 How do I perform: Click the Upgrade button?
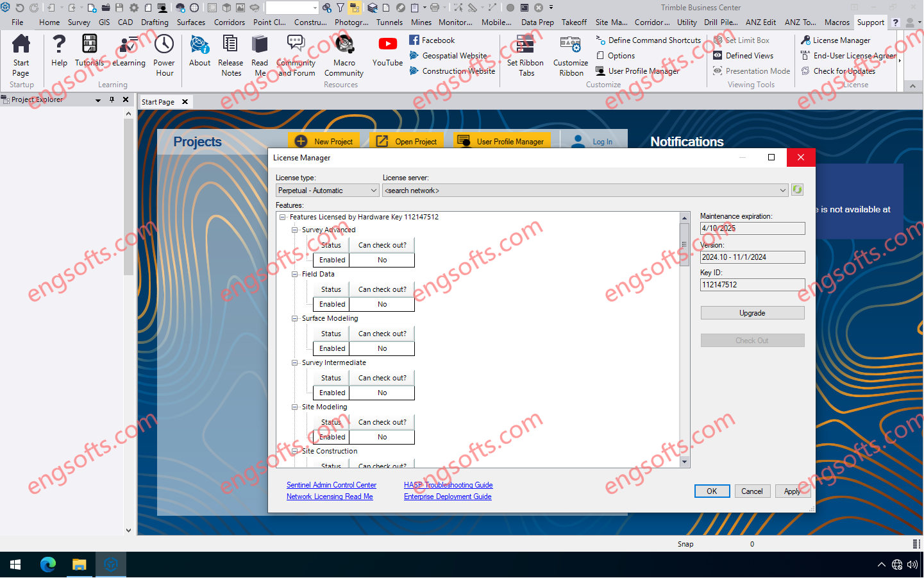(x=752, y=313)
